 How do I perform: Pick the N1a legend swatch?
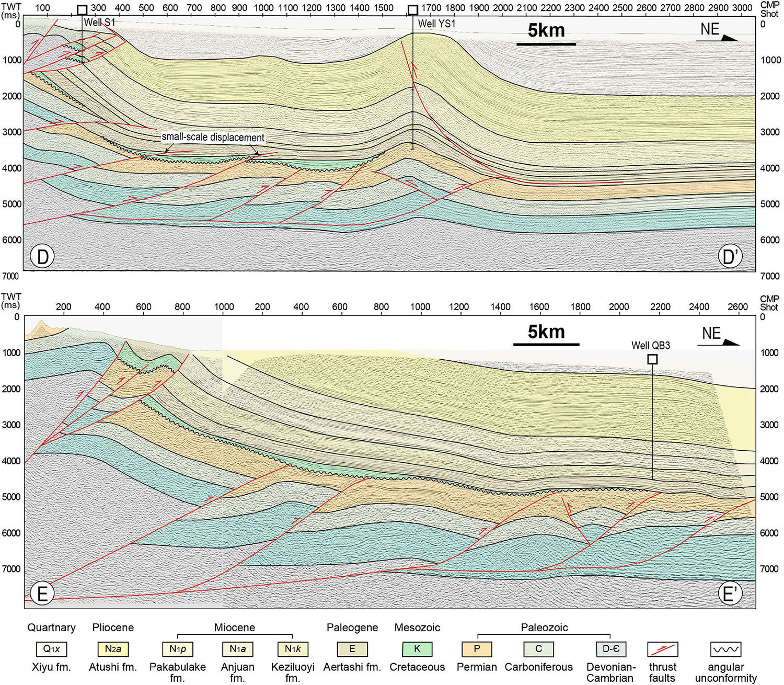[x=237, y=649]
